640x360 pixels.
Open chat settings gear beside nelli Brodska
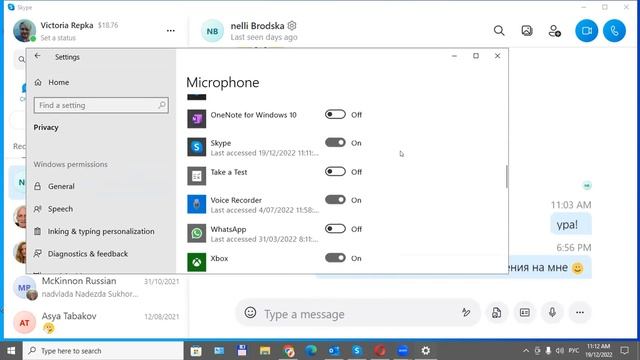click(x=292, y=26)
